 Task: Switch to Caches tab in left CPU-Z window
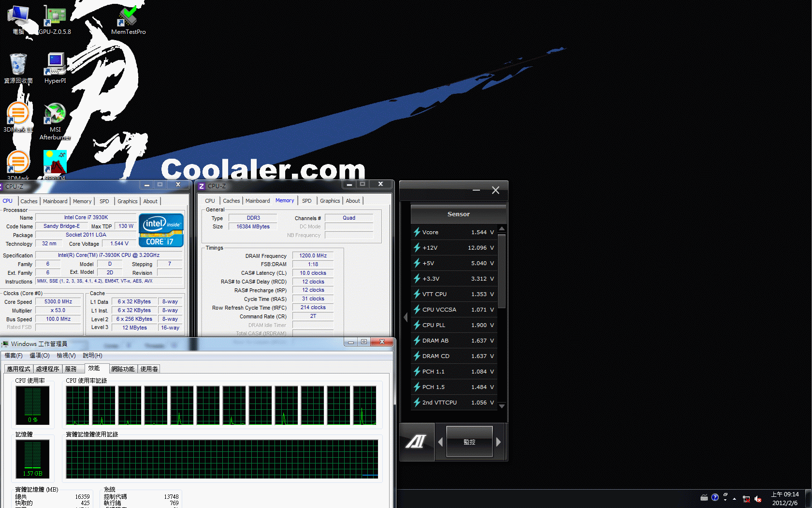[29, 201]
